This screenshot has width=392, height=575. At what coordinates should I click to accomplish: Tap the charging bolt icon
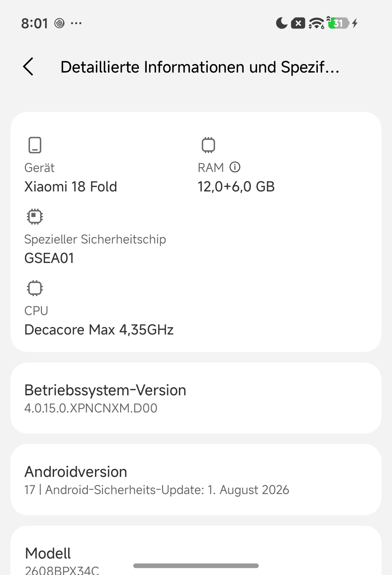coord(355,23)
